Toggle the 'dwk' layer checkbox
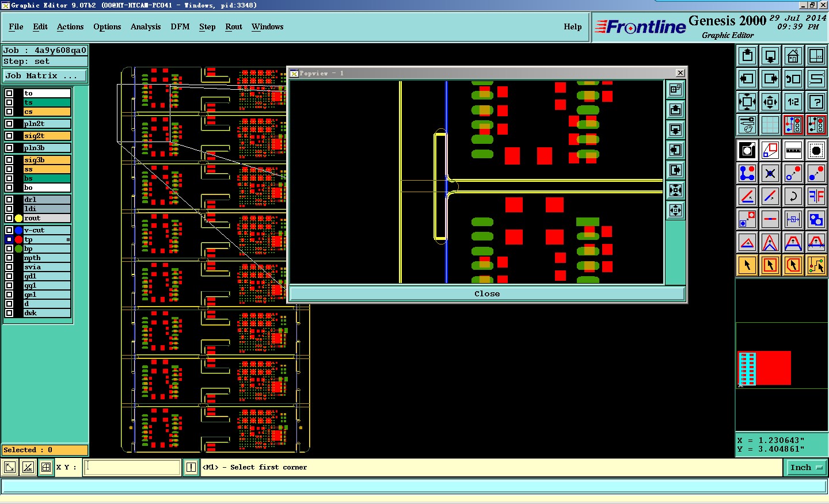This screenshot has width=829, height=504. (9, 313)
